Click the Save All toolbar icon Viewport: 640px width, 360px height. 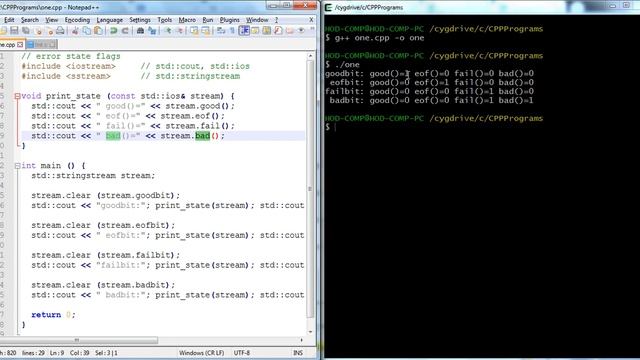click(x=26, y=31)
